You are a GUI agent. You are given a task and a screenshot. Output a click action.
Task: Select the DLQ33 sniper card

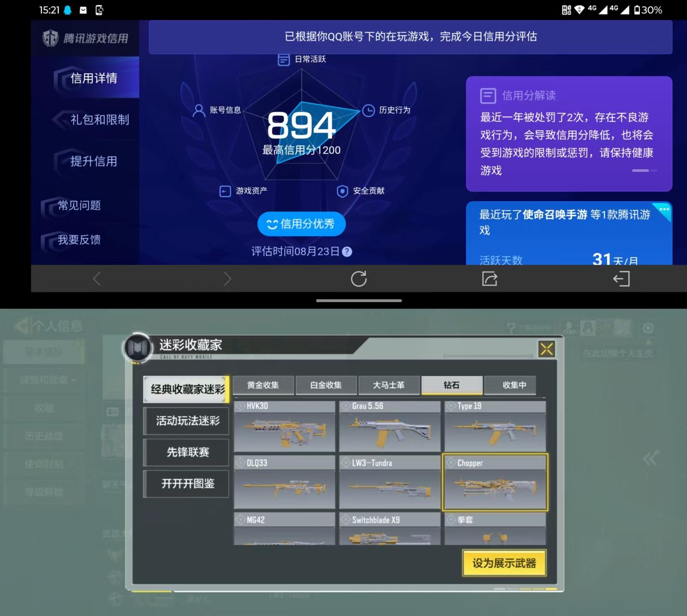click(x=284, y=482)
